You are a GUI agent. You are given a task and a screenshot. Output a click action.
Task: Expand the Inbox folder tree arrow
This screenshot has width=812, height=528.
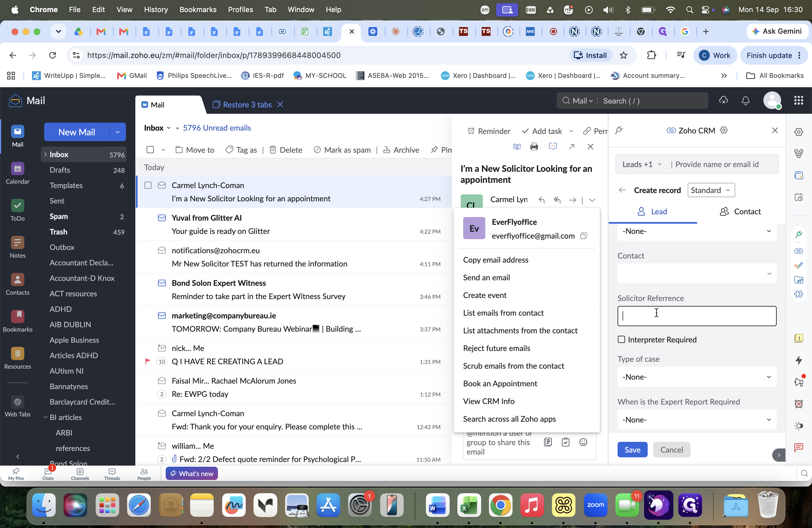45,155
